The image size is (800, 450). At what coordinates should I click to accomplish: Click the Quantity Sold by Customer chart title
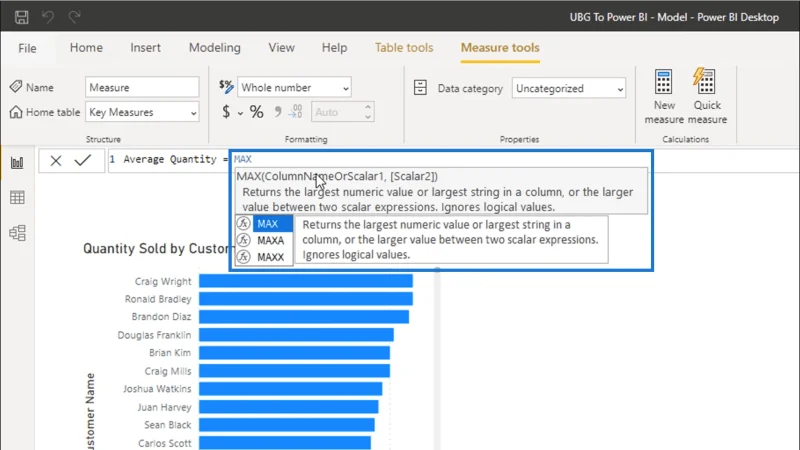click(x=156, y=248)
